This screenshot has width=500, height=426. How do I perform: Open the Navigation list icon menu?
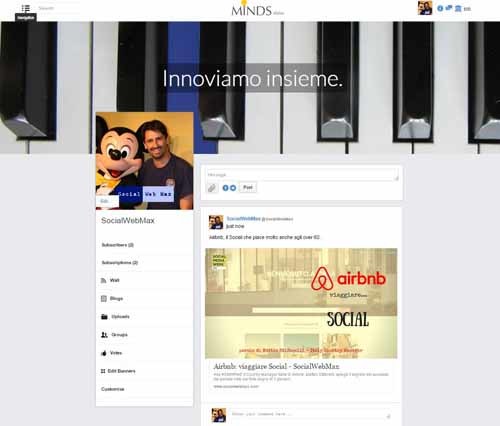26,8
